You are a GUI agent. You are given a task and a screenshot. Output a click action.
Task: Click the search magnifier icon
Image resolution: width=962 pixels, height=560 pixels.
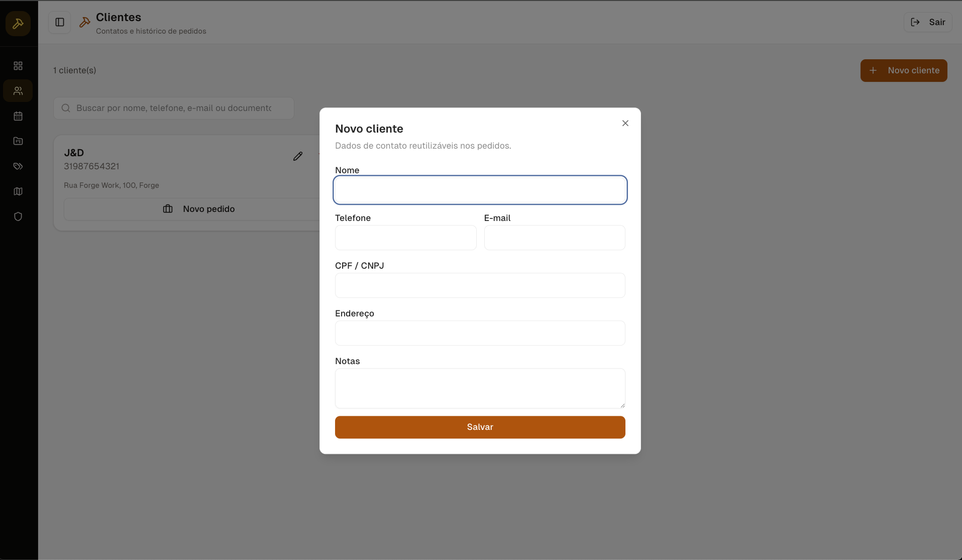66,108
